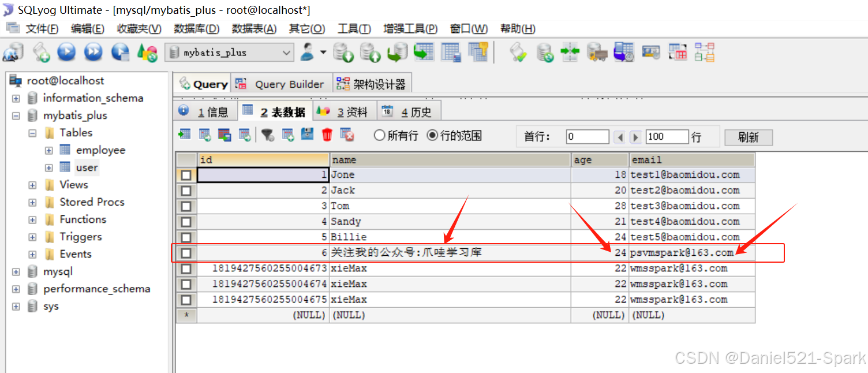Select the employee table in the tree
868x373 pixels.
[x=100, y=150]
